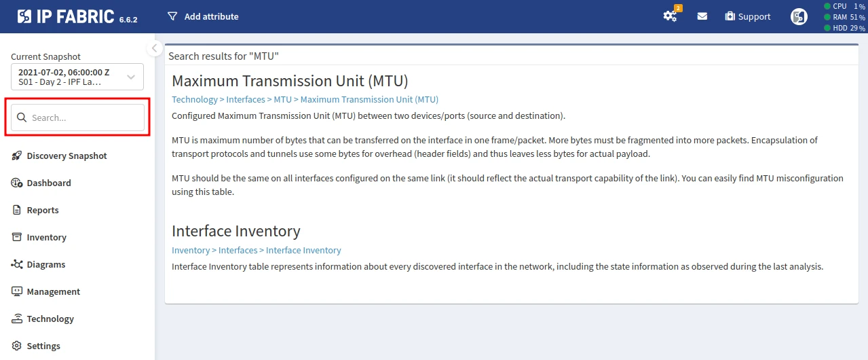This screenshot has width=868, height=360.
Task: Click the IP Fabric logo icon
Action: pos(24,16)
